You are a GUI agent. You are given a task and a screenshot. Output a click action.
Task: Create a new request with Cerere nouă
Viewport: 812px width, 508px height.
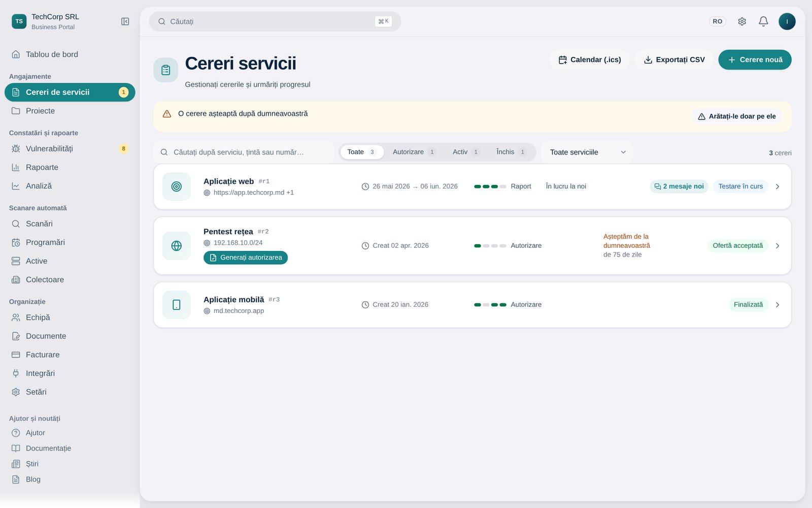click(755, 59)
